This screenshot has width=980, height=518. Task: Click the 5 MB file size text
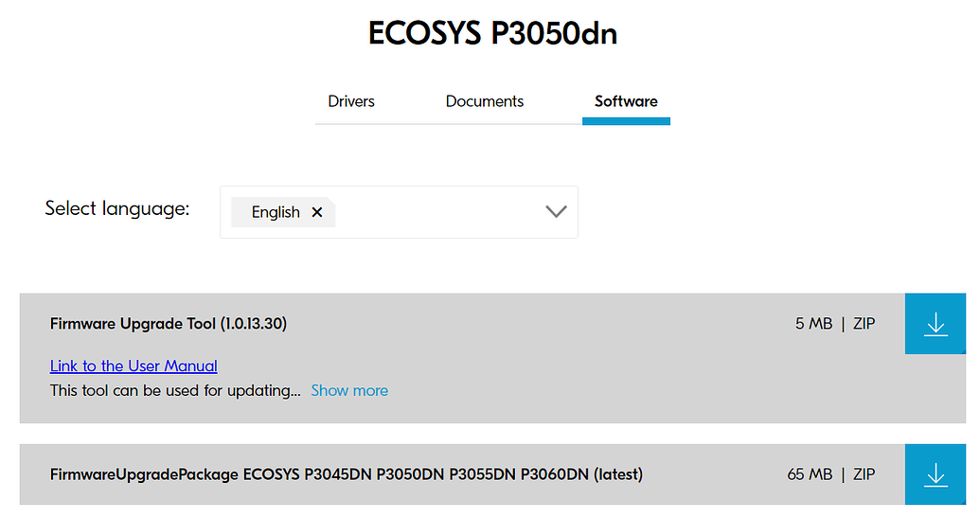[813, 324]
